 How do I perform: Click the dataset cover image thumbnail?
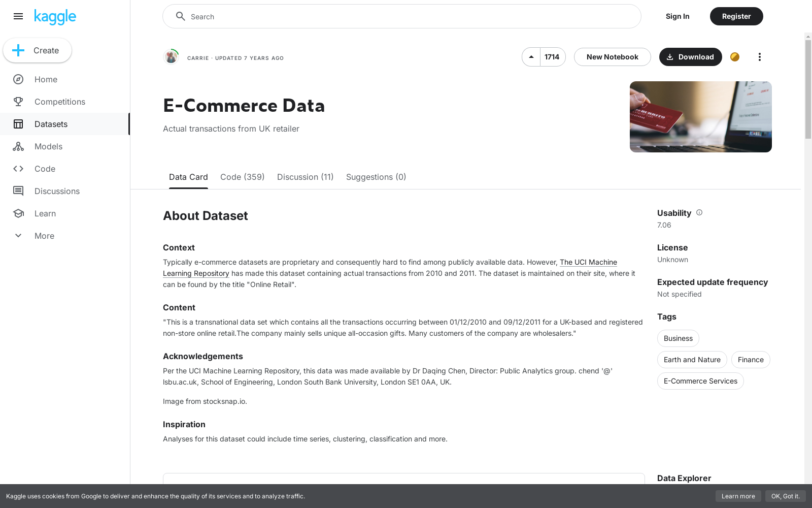[x=701, y=117]
